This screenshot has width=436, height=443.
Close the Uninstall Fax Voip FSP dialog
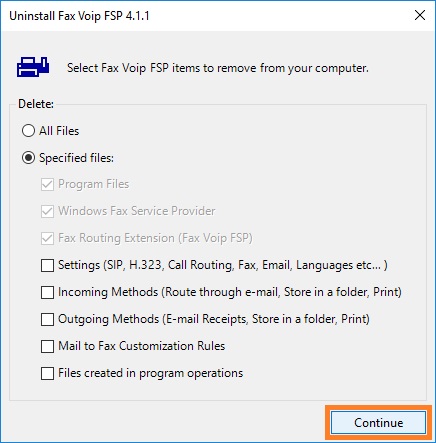(420, 15)
